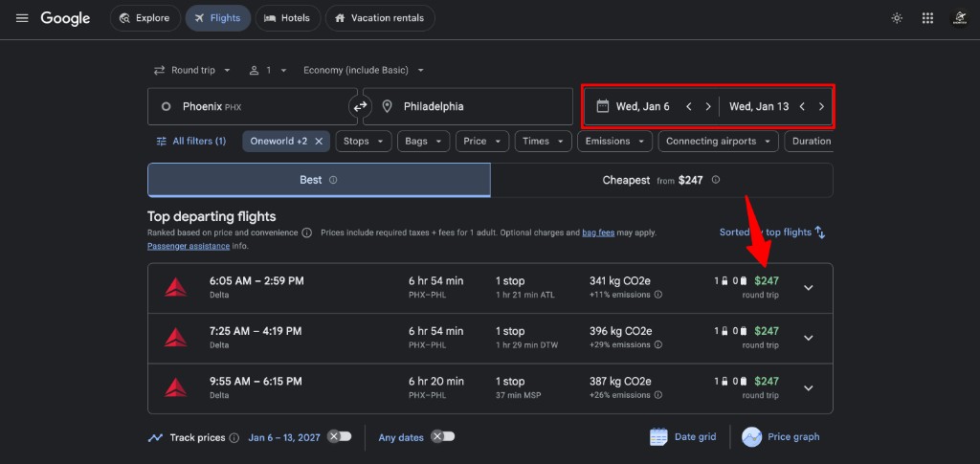980x464 pixels.
Task: Open the Stops filter dropdown
Action: (364, 142)
